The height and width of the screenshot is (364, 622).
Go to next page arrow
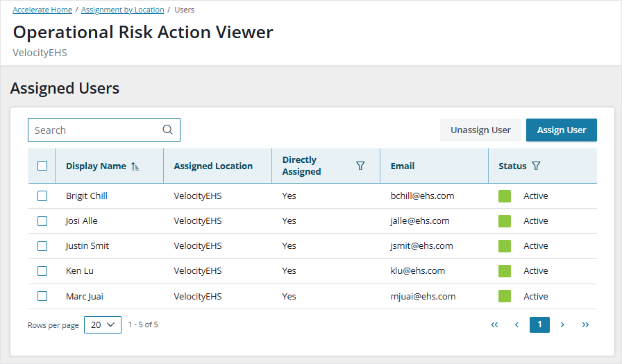coord(562,324)
